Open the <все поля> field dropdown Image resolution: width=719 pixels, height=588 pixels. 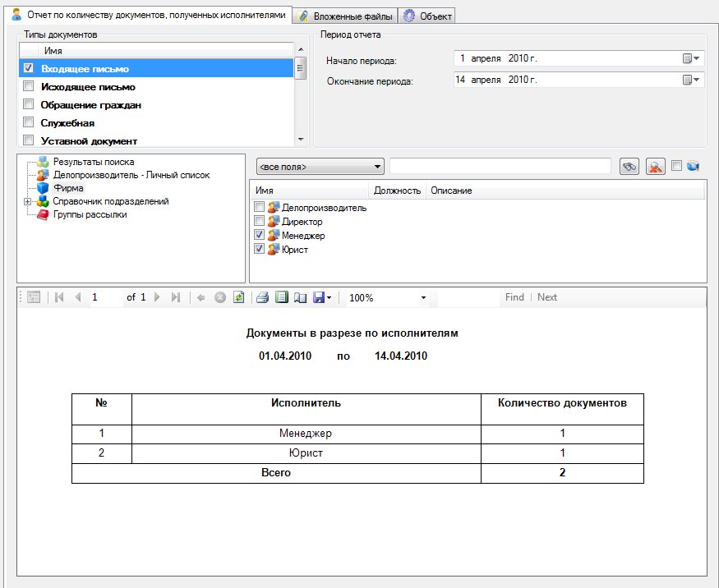pyautogui.click(x=320, y=167)
